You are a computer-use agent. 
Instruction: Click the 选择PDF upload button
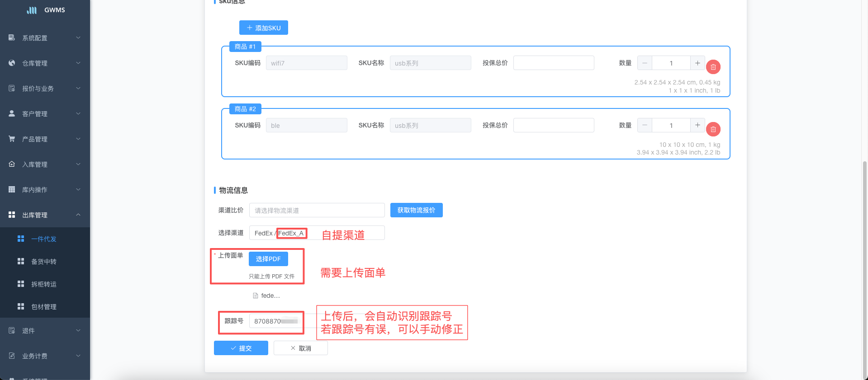pos(268,259)
